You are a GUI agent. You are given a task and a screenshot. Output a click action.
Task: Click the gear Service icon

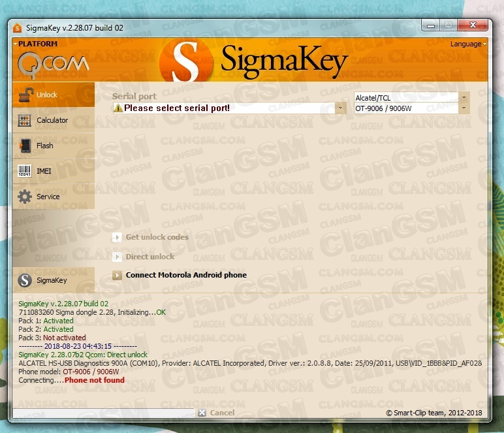click(25, 197)
